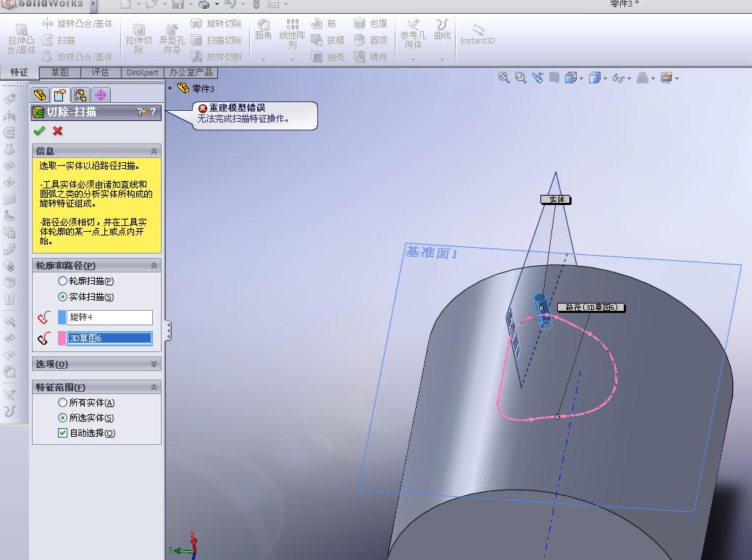Screen dimensions: 752x560
Task: Click the help question mark in 切除-扫描 header
Action: (153, 112)
